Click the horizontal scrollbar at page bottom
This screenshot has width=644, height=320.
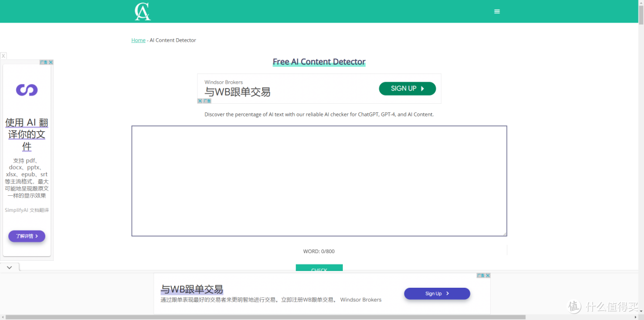265,317
